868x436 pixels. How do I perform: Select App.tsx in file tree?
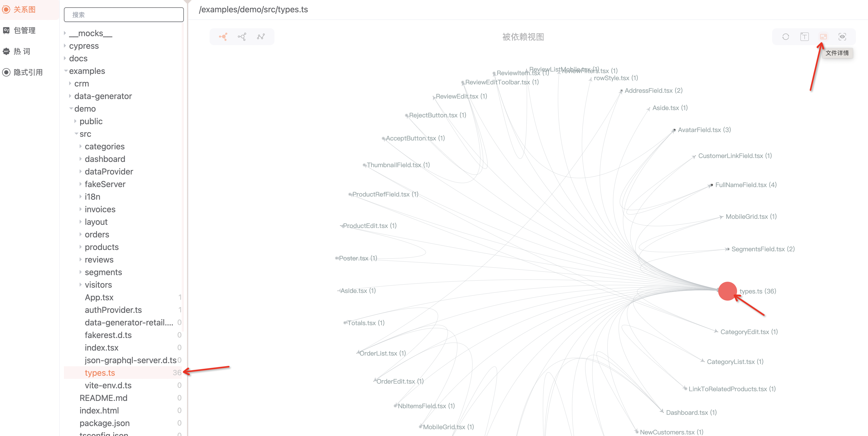tap(99, 297)
